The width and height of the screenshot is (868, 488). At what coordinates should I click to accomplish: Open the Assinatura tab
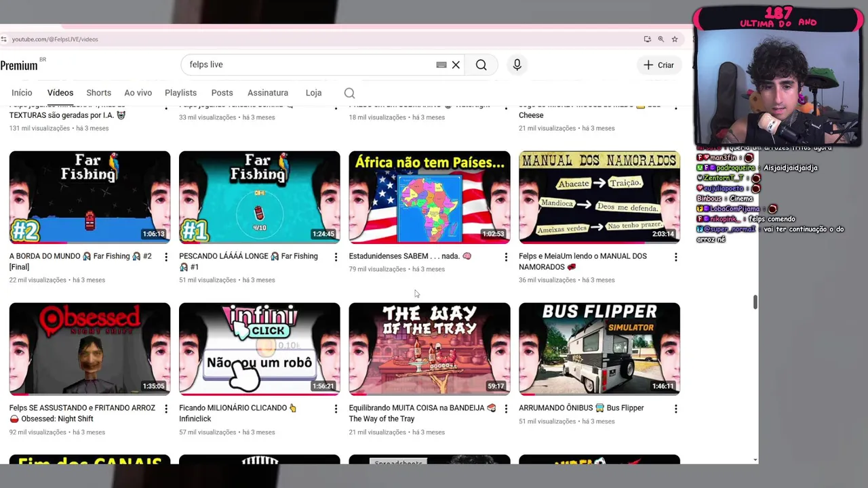click(268, 93)
